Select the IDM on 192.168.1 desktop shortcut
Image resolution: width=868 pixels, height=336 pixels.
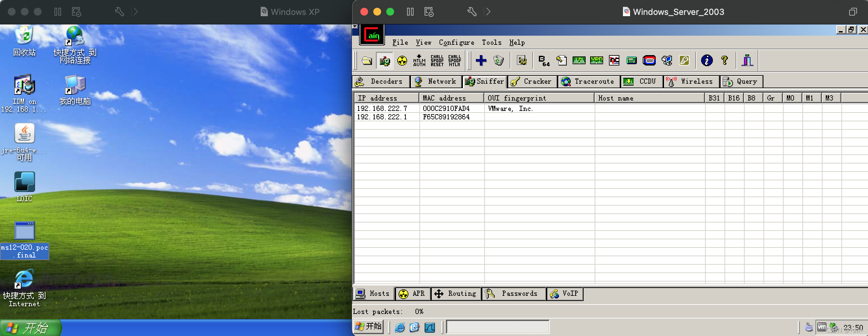coord(24,93)
